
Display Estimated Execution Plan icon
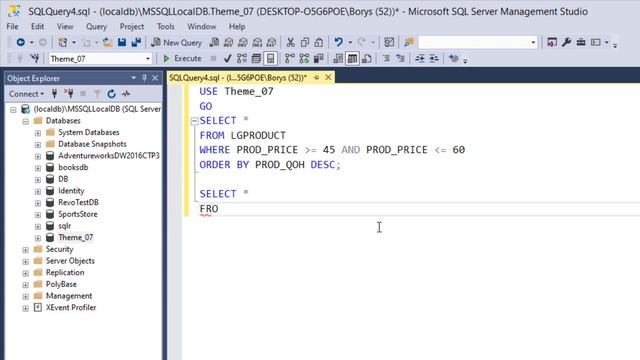pyautogui.click(x=242, y=59)
